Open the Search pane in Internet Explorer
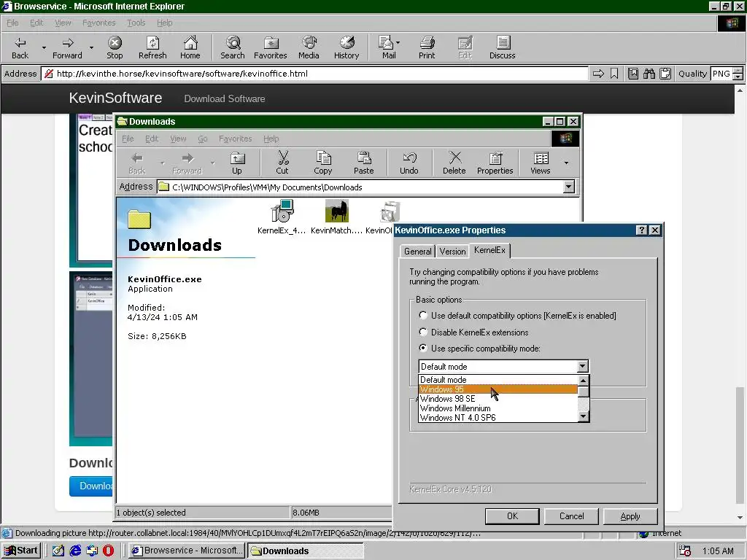Screen dimensions: 747x560 [233, 47]
